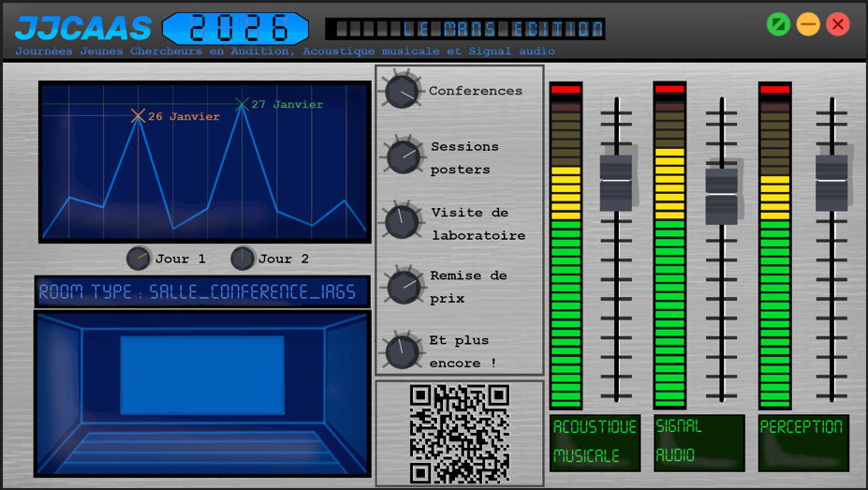Screen dimensions: 868x490
Task: Select the Signal Audio green display
Action: (x=699, y=442)
